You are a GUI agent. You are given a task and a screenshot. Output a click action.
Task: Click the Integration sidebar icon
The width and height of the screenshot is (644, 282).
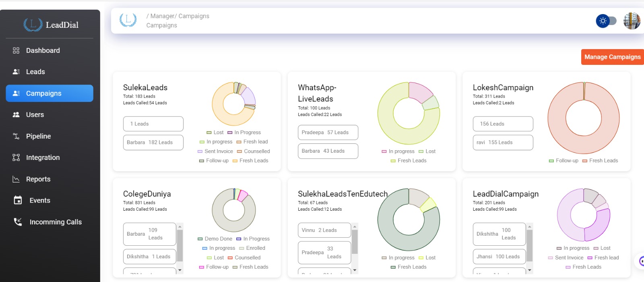(x=16, y=158)
